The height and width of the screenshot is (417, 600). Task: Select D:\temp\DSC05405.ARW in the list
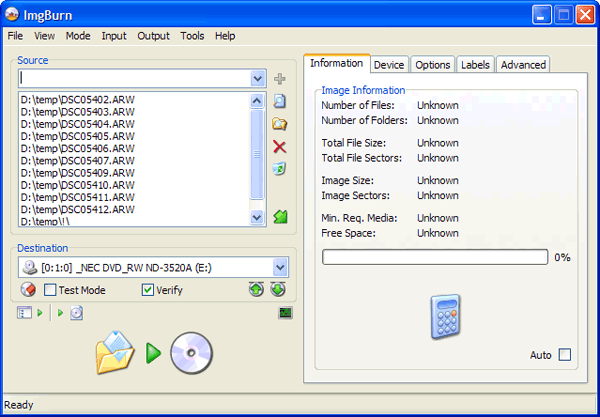tap(78, 136)
